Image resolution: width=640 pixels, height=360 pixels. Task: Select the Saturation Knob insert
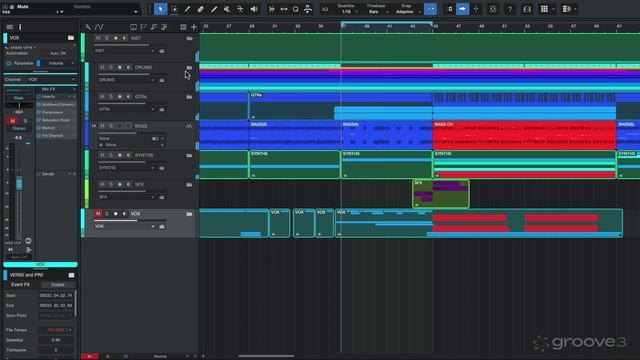(x=56, y=120)
